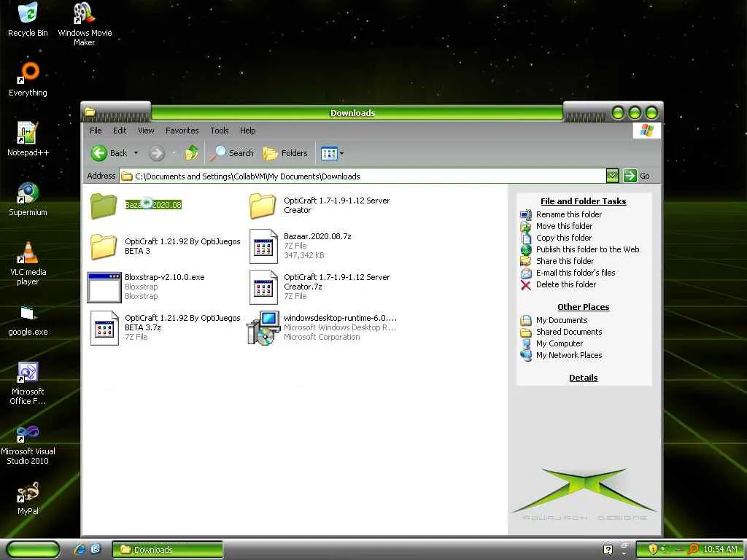Toggle the Folders pane

[285, 153]
